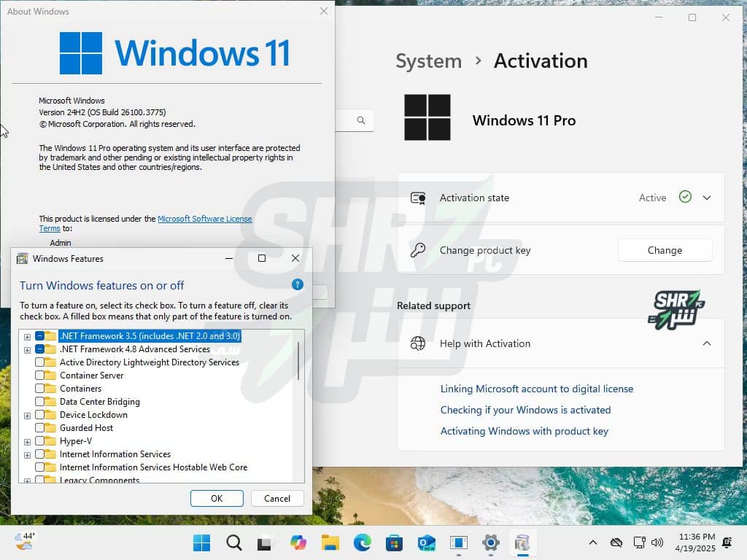
Task: Click the Windows Features list scrollbar thumb
Action: coord(298,361)
